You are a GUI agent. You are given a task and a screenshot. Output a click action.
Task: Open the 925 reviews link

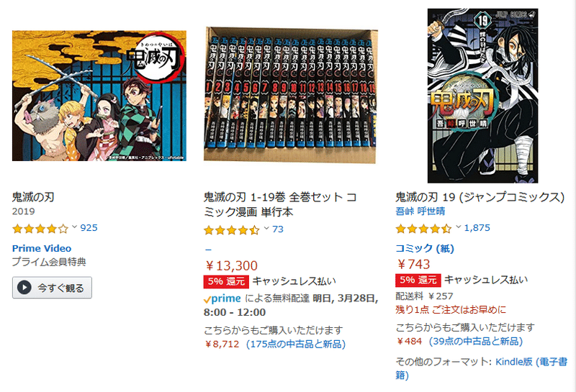coord(89,228)
